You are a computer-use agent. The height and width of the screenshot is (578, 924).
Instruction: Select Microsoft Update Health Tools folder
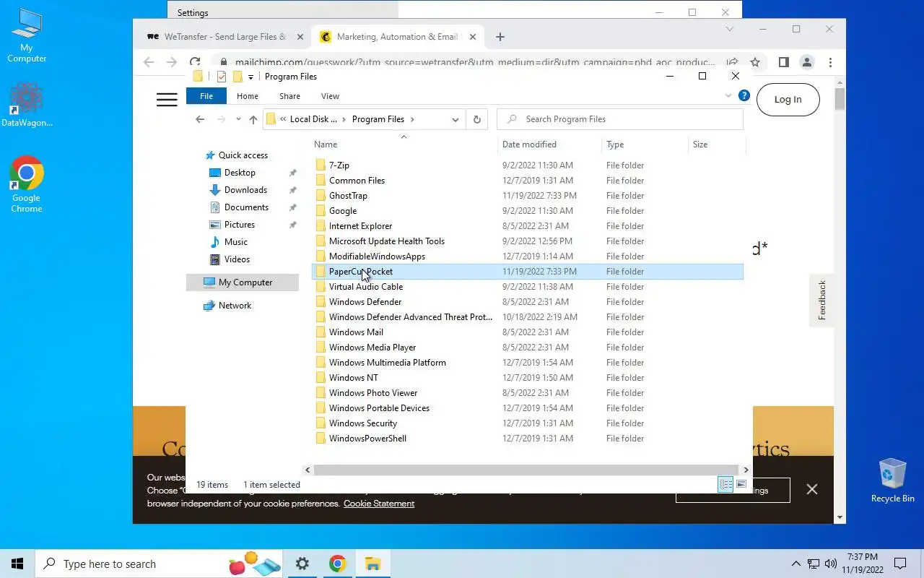[386, 241]
